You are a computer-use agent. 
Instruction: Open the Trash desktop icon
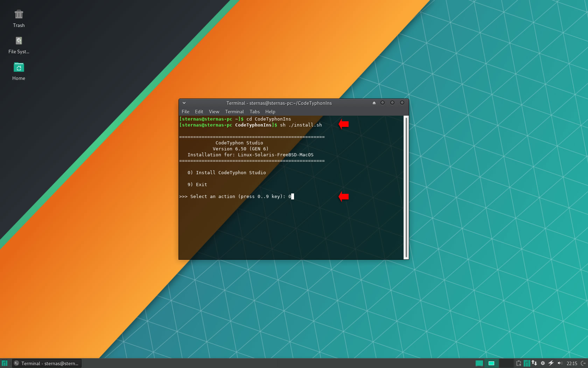pos(19,14)
